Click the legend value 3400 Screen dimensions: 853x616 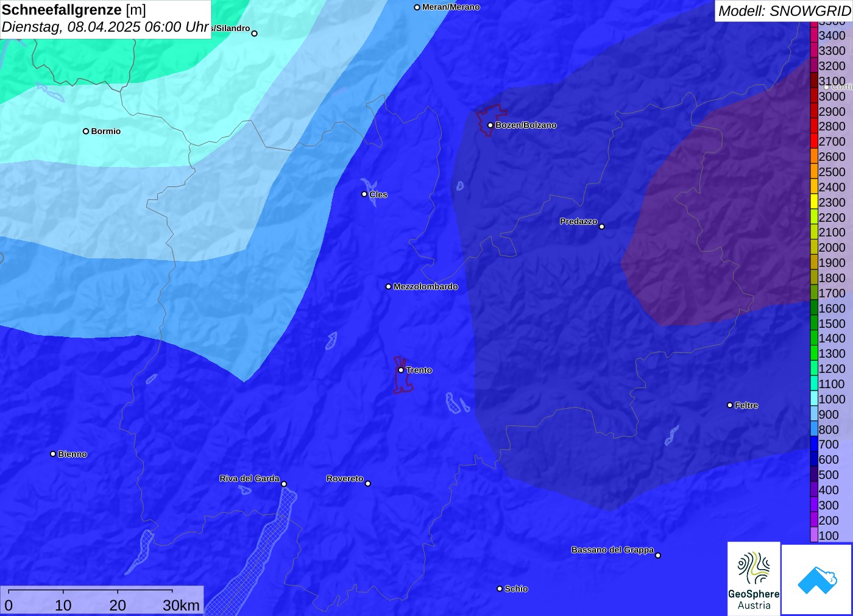point(832,35)
